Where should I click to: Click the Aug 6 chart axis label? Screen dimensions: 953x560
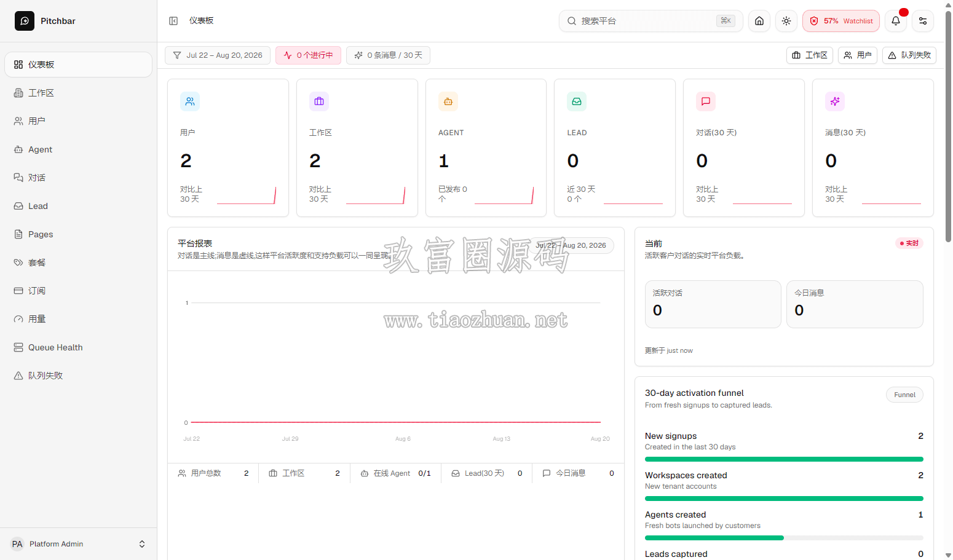click(x=403, y=439)
